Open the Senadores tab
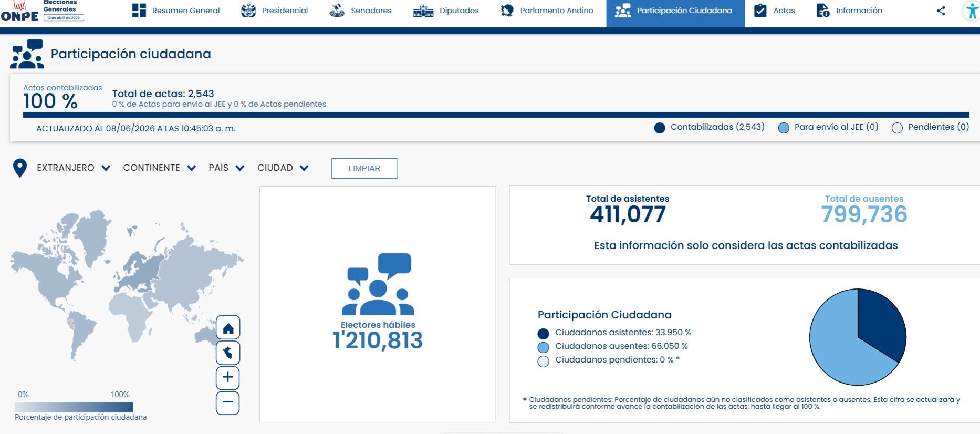This screenshot has width=980, height=434. 361,11
